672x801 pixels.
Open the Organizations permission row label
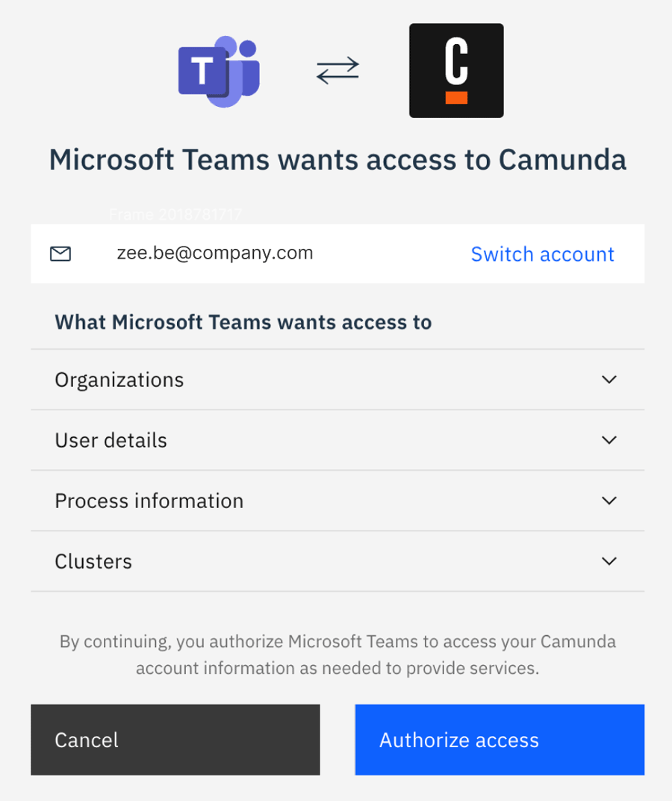pyautogui.click(x=119, y=380)
